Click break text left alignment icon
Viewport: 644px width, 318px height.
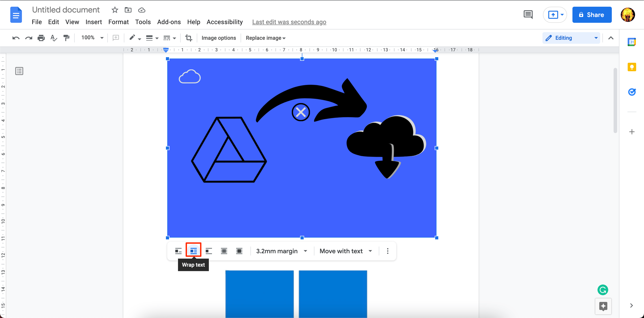coord(208,251)
